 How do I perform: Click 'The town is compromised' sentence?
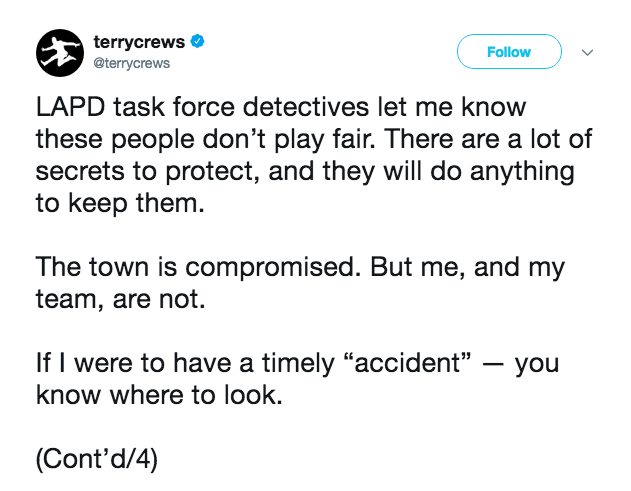[200, 268]
